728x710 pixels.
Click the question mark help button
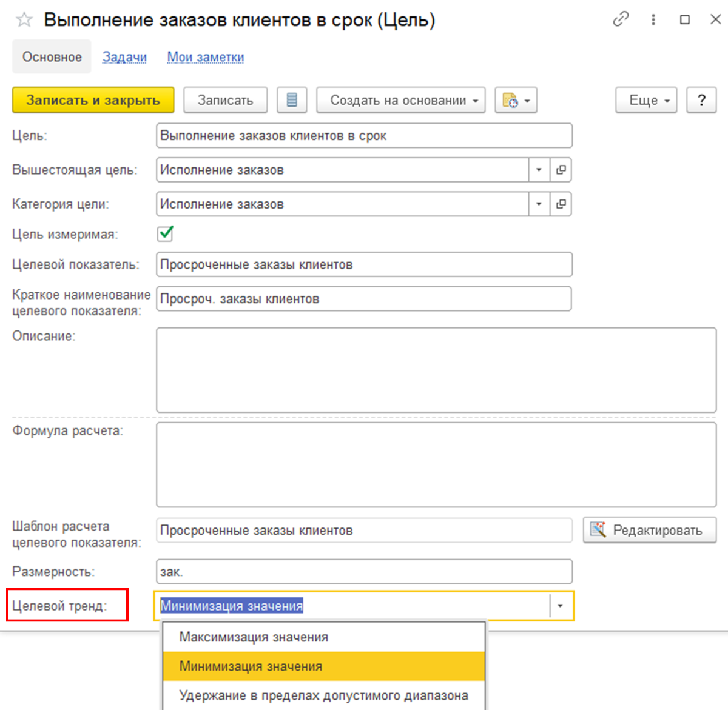[x=701, y=100]
